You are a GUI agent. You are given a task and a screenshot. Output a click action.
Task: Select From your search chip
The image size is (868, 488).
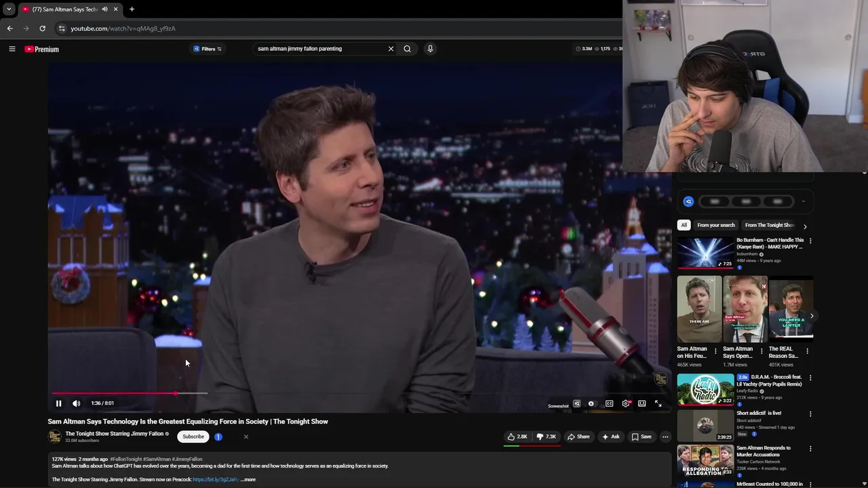(x=715, y=225)
